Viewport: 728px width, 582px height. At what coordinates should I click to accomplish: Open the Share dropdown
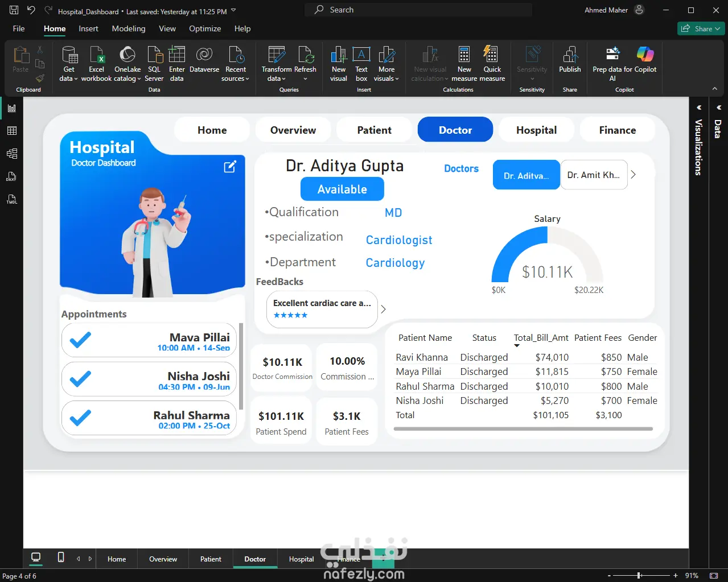pyautogui.click(x=701, y=28)
